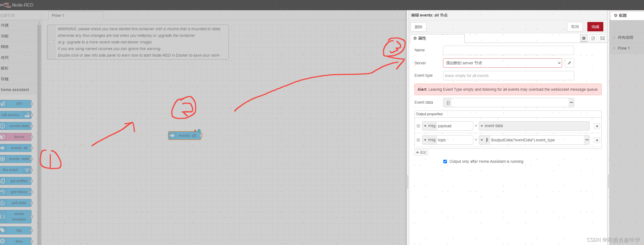This screenshot has height=245, width=644.
Task: Open node appearance icon
Action: click(602, 38)
